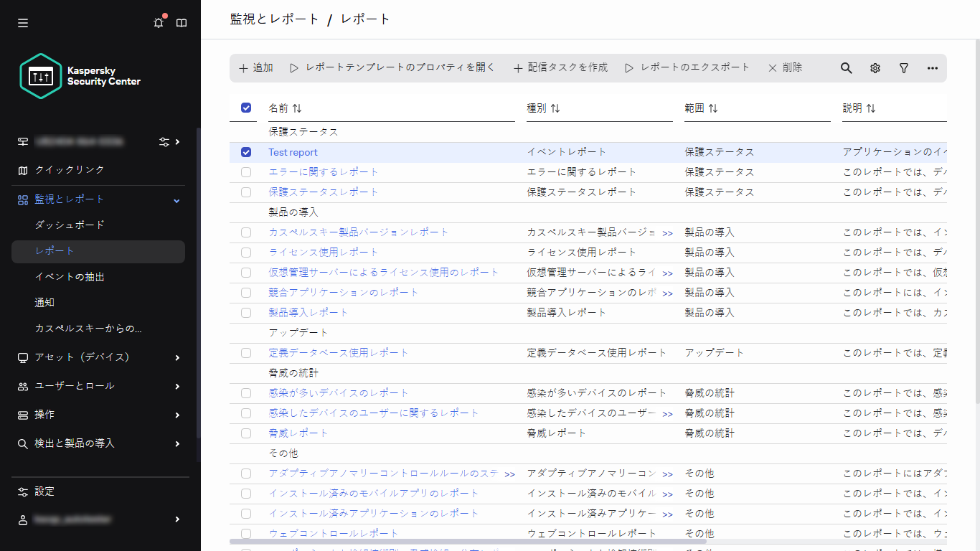Open the search icon in the toolbar

(x=846, y=67)
